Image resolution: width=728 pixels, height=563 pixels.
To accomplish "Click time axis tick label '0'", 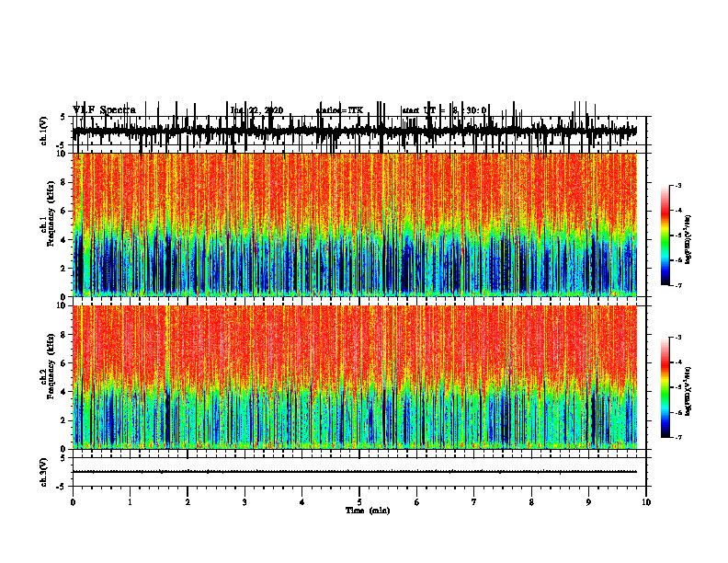I will tap(73, 502).
